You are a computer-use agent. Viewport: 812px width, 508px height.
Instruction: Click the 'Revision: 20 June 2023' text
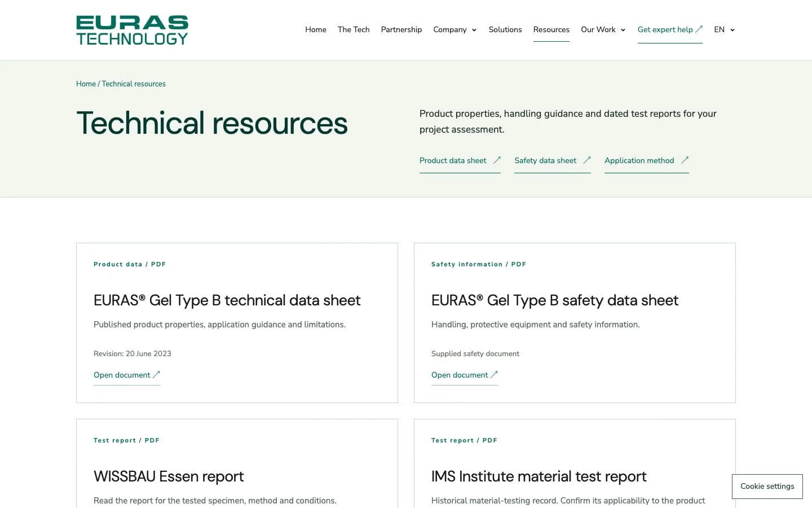pyautogui.click(x=133, y=353)
